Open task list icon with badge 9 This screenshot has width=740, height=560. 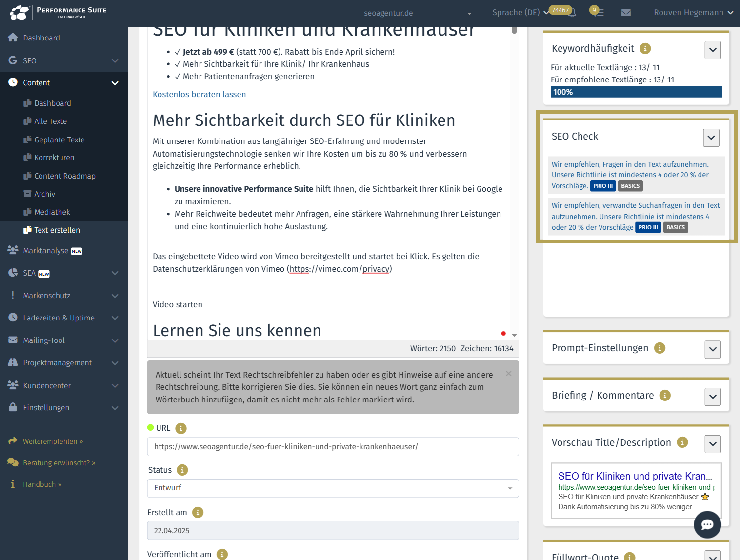pos(599,13)
